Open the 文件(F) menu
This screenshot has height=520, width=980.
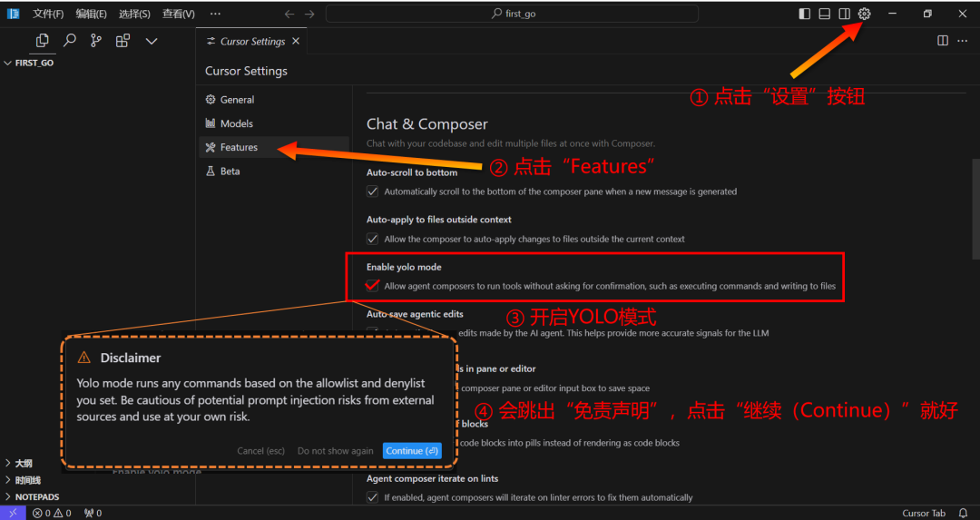(x=48, y=14)
